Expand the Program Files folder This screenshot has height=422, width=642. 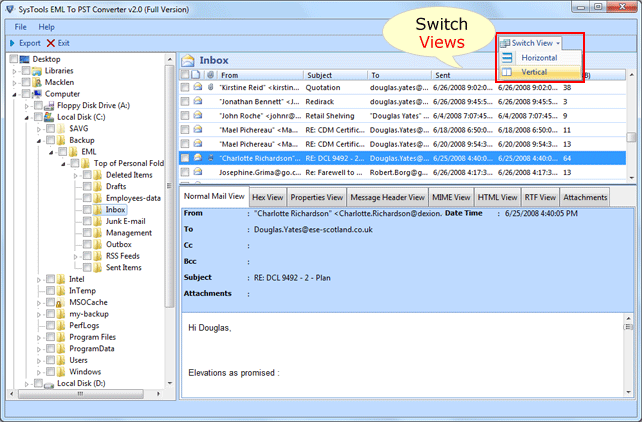[x=39, y=338]
